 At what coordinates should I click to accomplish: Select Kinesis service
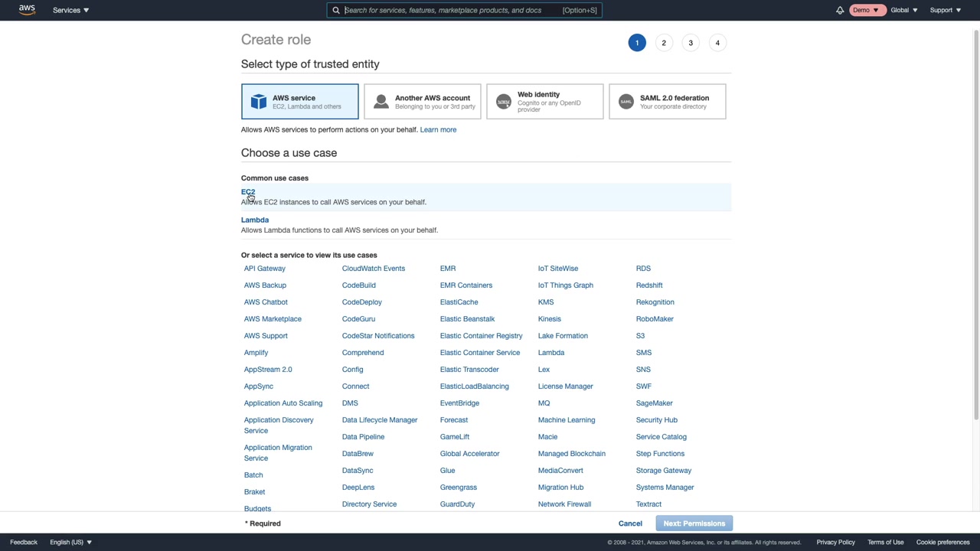pyautogui.click(x=550, y=319)
